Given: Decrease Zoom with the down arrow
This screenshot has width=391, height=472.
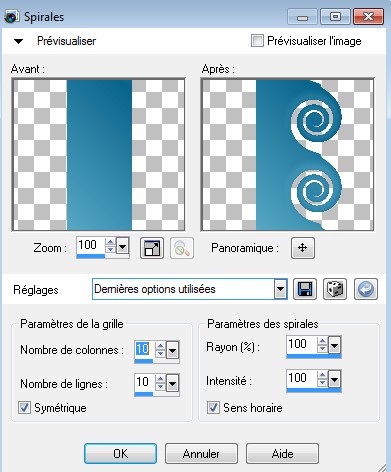Looking at the screenshot, I should coord(110,250).
